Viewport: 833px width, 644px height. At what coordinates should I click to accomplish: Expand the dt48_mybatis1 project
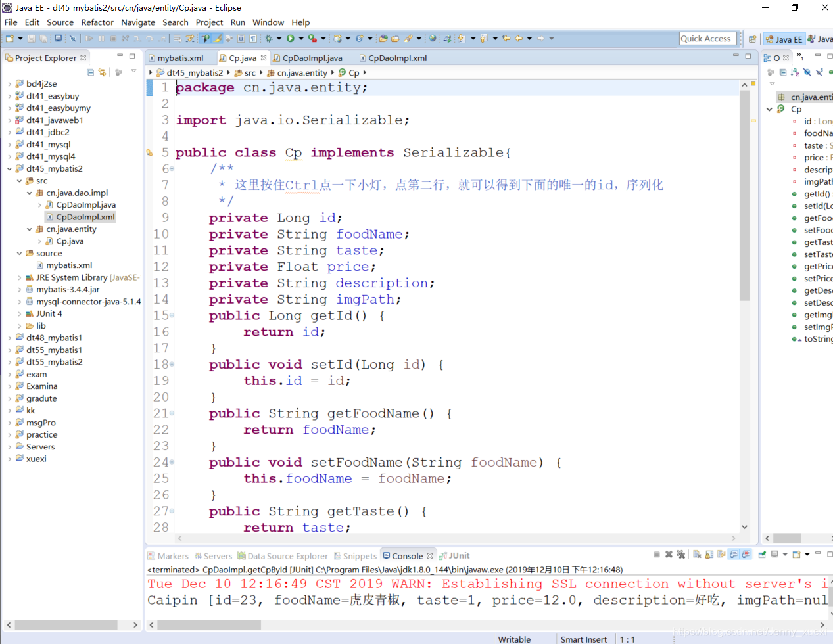tap(9, 338)
